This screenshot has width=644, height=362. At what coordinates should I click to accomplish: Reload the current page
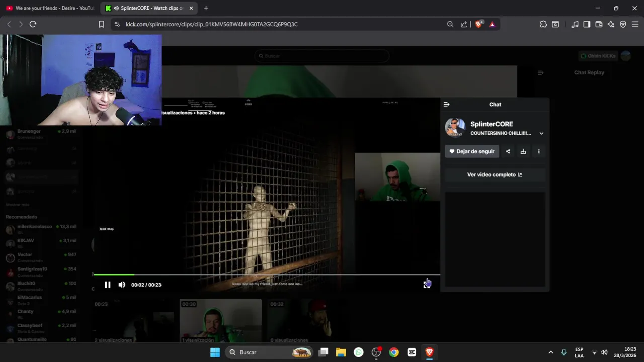coord(33,24)
